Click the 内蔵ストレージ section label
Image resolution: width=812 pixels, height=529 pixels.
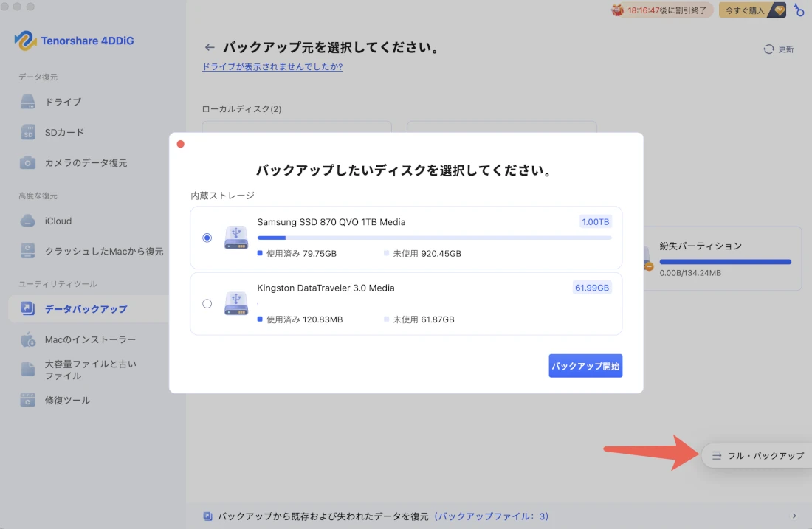pos(223,196)
